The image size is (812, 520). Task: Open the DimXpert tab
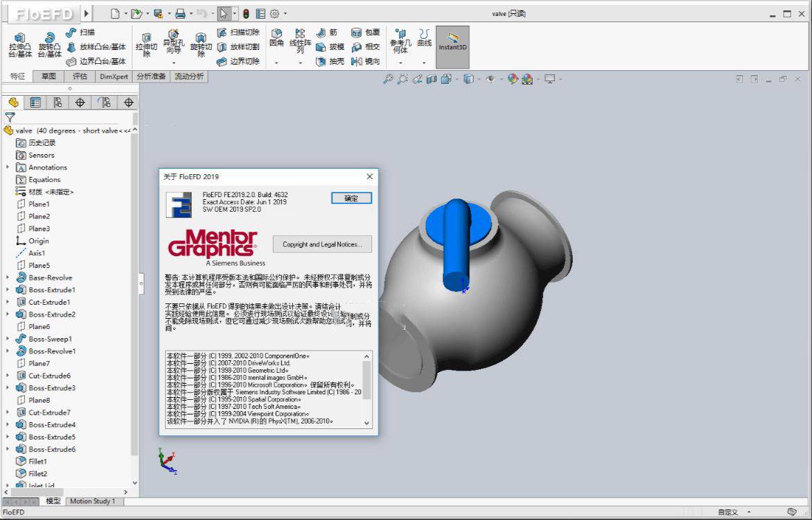(x=114, y=76)
